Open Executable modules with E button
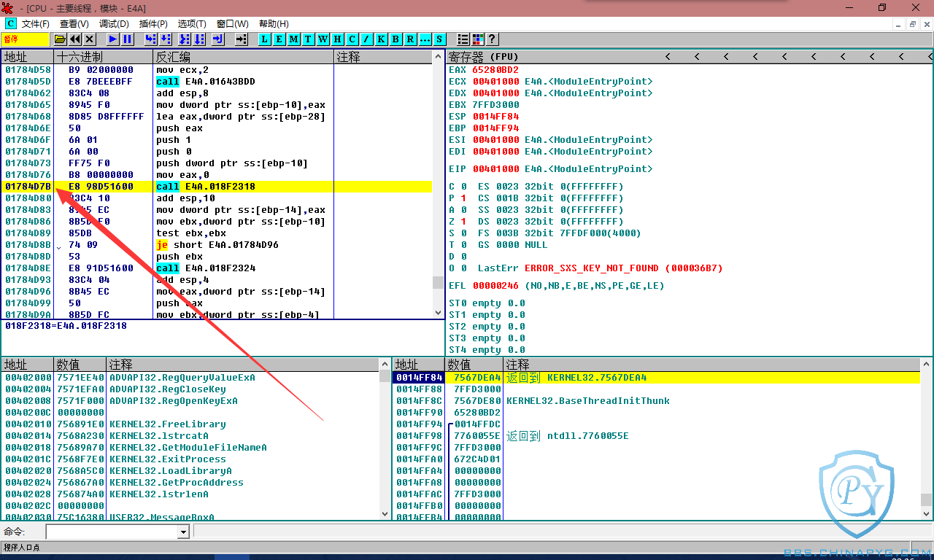The height and width of the screenshot is (560, 934). pos(279,39)
